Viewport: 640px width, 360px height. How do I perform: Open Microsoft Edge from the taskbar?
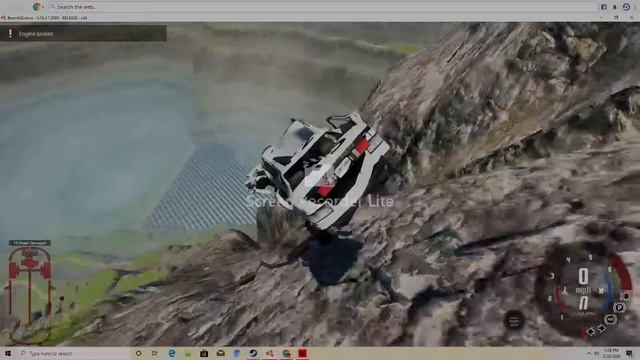coord(172,353)
